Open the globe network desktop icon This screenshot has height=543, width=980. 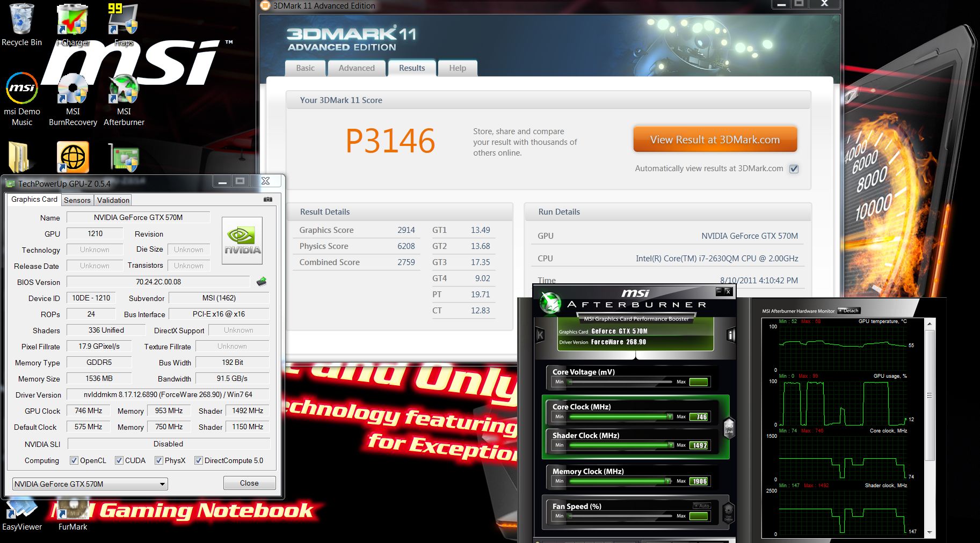73,157
